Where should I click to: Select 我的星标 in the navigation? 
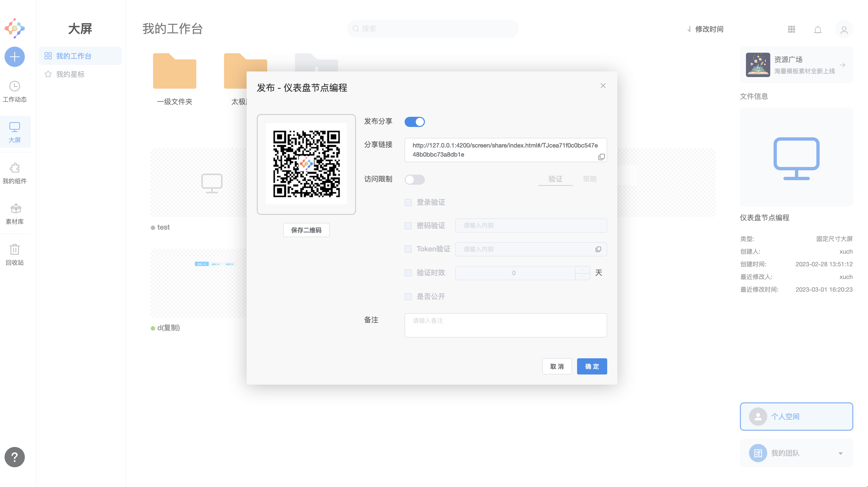click(80, 74)
